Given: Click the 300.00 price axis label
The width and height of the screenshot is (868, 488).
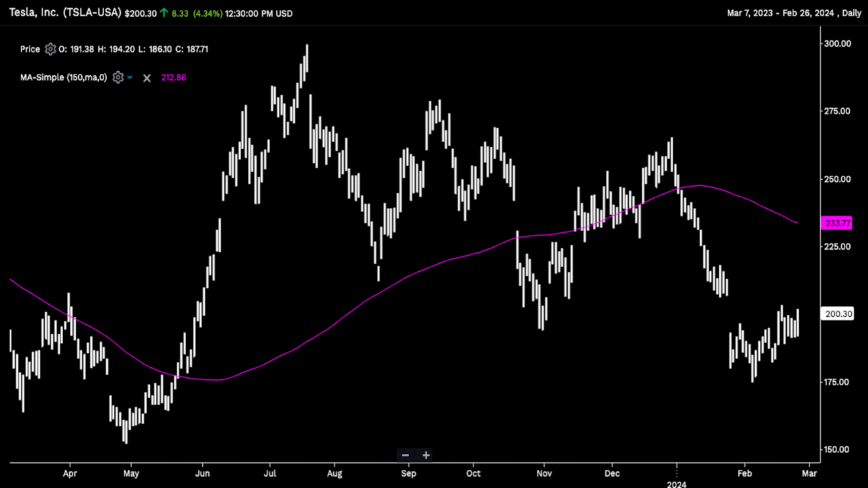Looking at the screenshot, I should pos(838,44).
